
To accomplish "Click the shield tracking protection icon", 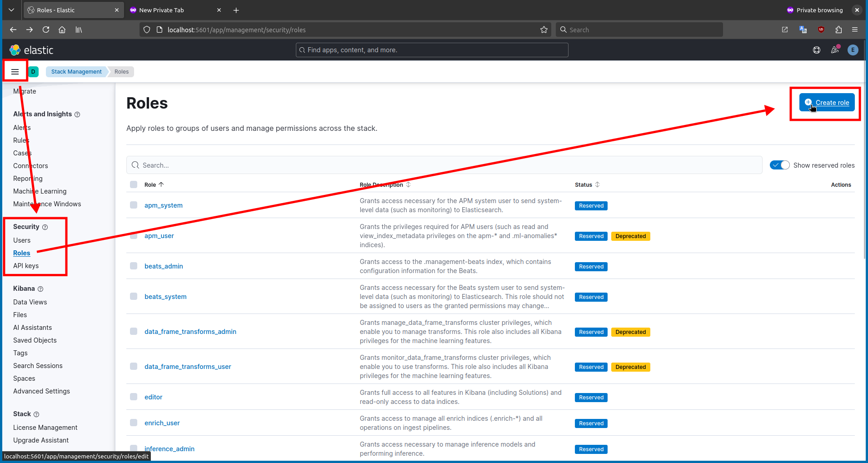I will click(147, 30).
